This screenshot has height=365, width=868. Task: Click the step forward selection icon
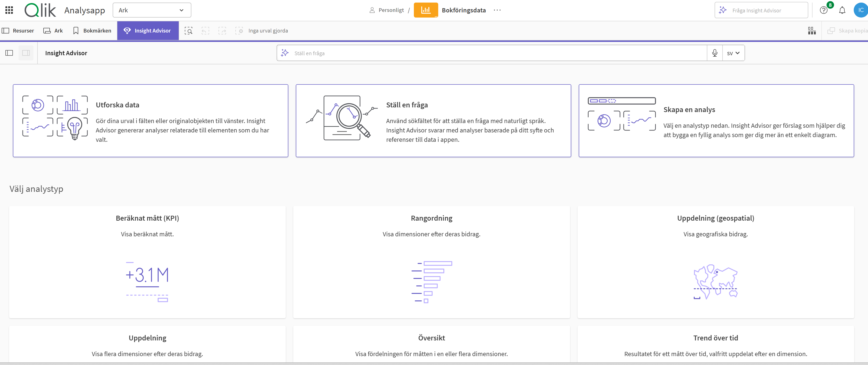222,31
